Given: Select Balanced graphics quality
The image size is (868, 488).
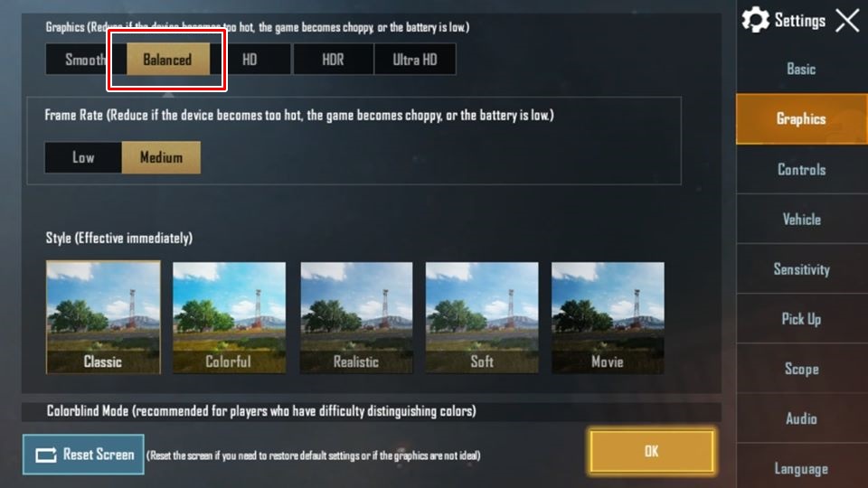Looking at the screenshot, I should [x=168, y=60].
